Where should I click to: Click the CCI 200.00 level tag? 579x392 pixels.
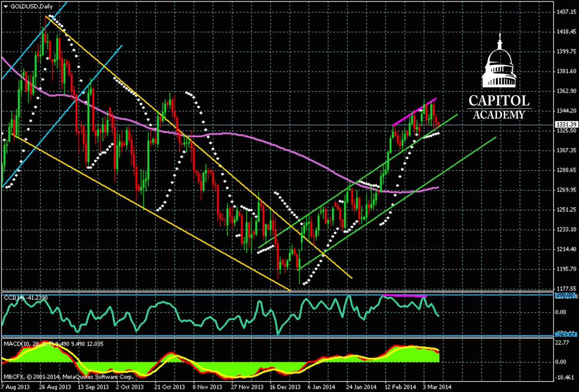(x=564, y=295)
